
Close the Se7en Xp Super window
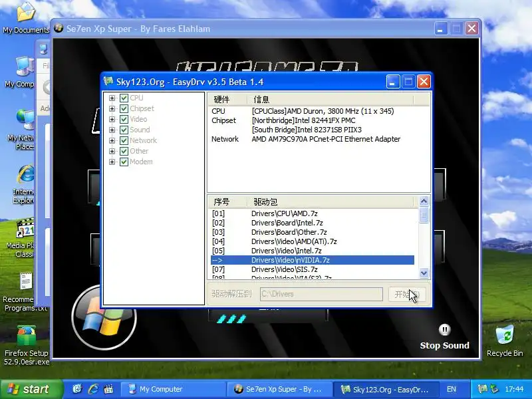click(x=471, y=29)
